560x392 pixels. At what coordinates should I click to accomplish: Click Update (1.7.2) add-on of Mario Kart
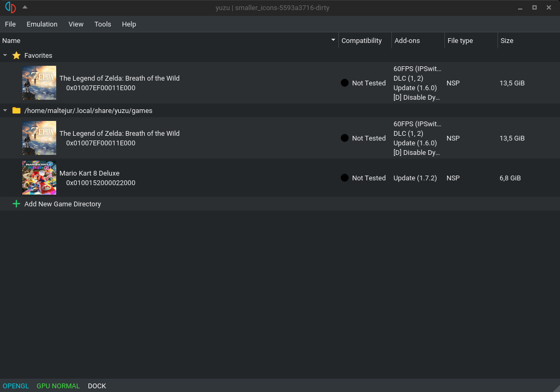pyautogui.click(x=415, y=178)
